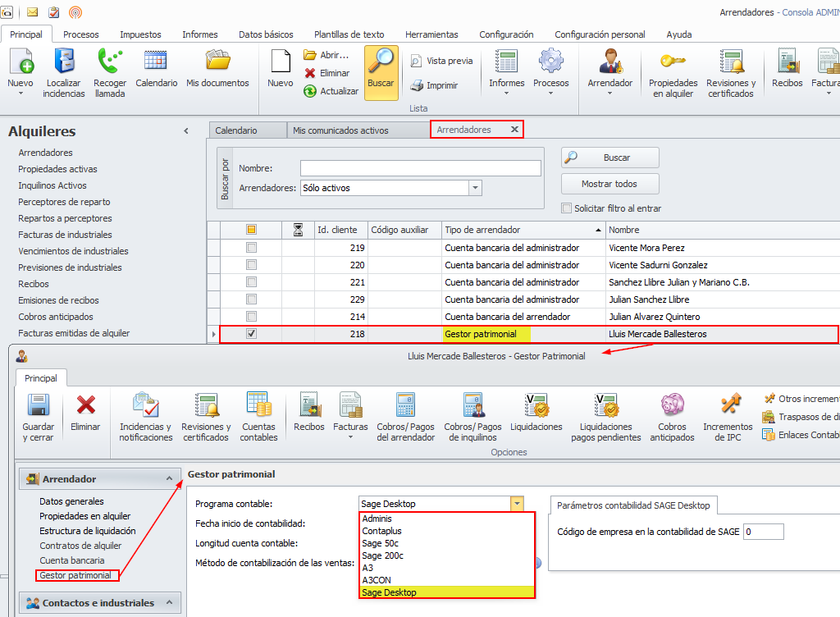Viewport: 840px width, 617px height.
Task: Click the Mostrar todos button
Action: point(609,184)
